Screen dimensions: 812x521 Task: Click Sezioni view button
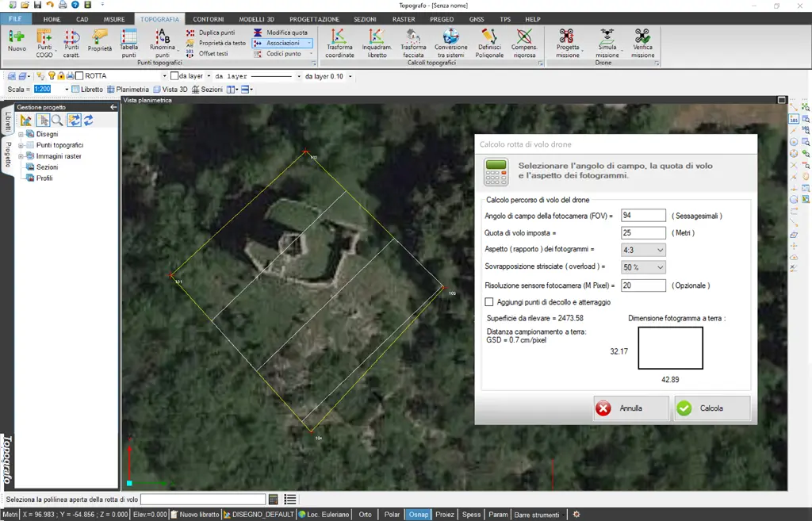pyautogui.click(x=207, y=89)
